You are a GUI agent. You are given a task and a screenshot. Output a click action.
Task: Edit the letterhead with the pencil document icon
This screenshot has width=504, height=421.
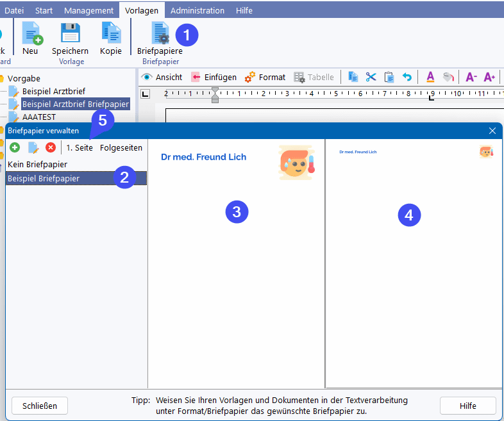click(x=33, y=147)
